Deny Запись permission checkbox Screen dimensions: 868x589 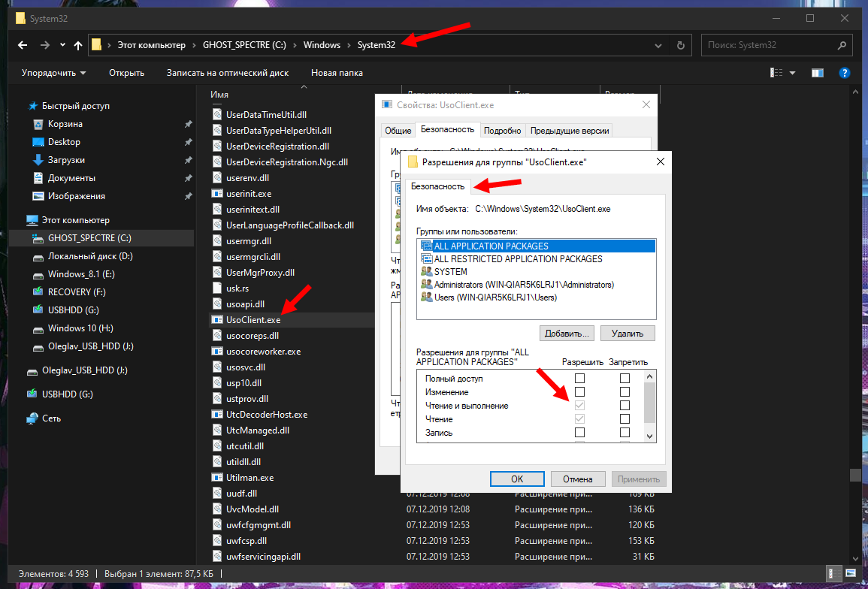point(625,432)
